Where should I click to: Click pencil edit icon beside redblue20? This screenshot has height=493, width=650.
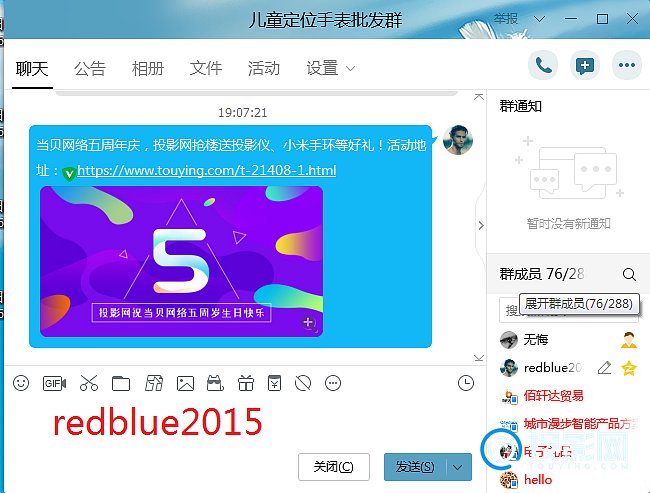point(604,367)
